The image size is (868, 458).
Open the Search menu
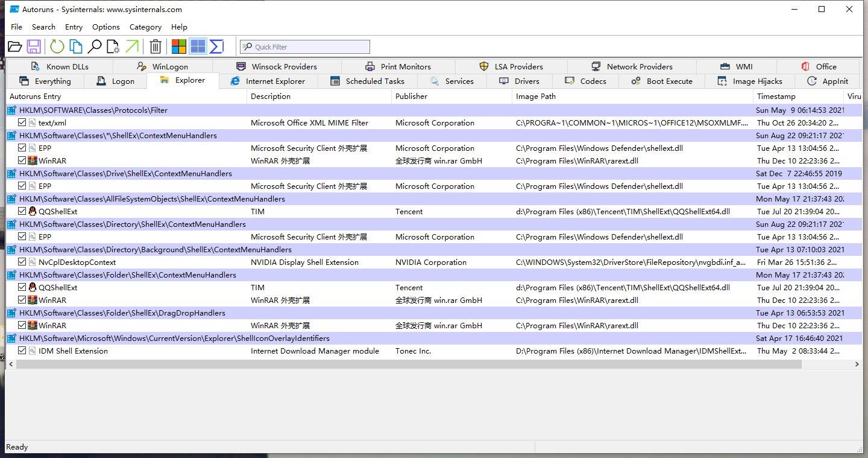(43, 27)
